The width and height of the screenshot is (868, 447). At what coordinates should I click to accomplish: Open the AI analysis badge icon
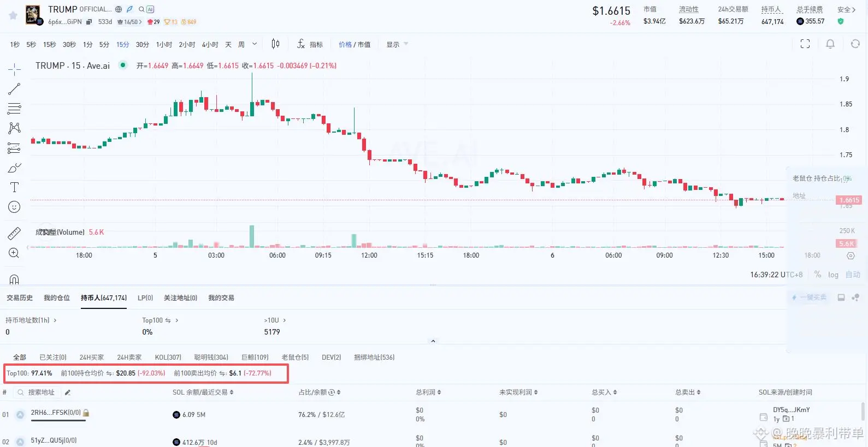150,9
